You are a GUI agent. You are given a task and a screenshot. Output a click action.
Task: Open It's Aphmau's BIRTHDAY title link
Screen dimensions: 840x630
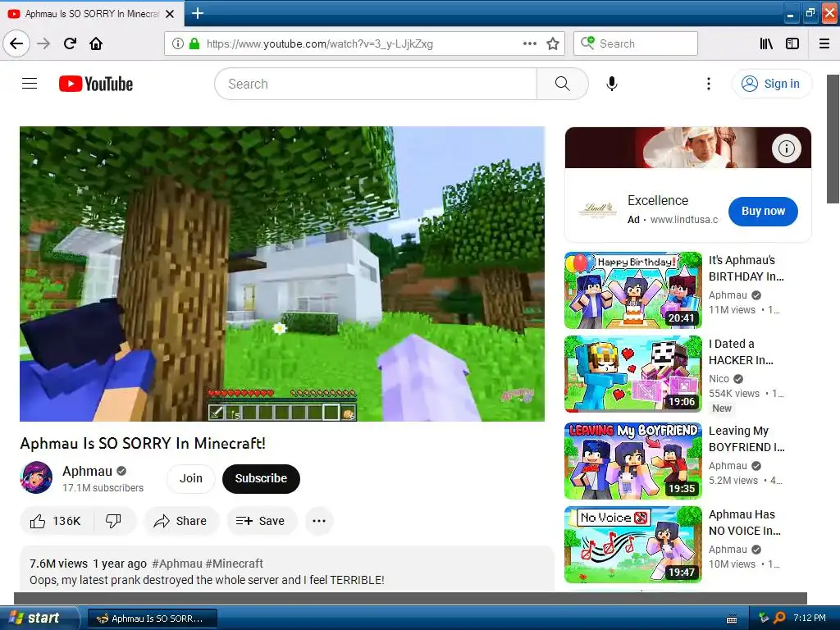pos(746,268)
